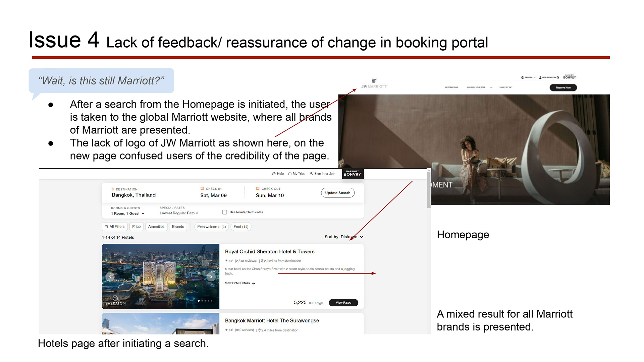The image size is (644, 362).
Task: Apply the Pool (14) filter chip
Action: pos(241,227)
